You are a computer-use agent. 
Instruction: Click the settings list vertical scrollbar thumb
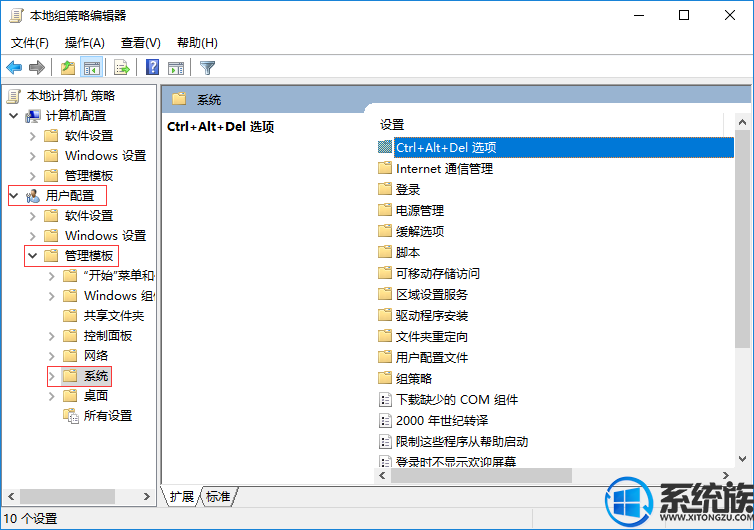point(742,239)
